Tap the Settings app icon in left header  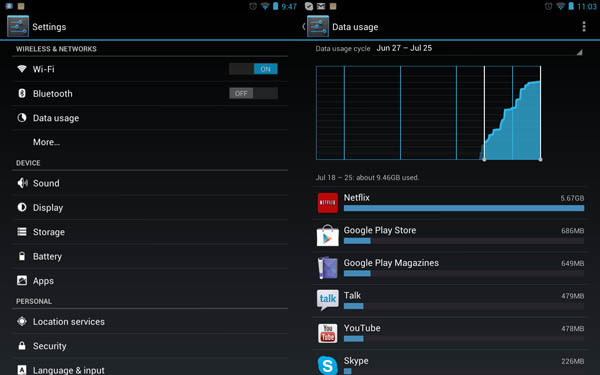tap(18, 26)
